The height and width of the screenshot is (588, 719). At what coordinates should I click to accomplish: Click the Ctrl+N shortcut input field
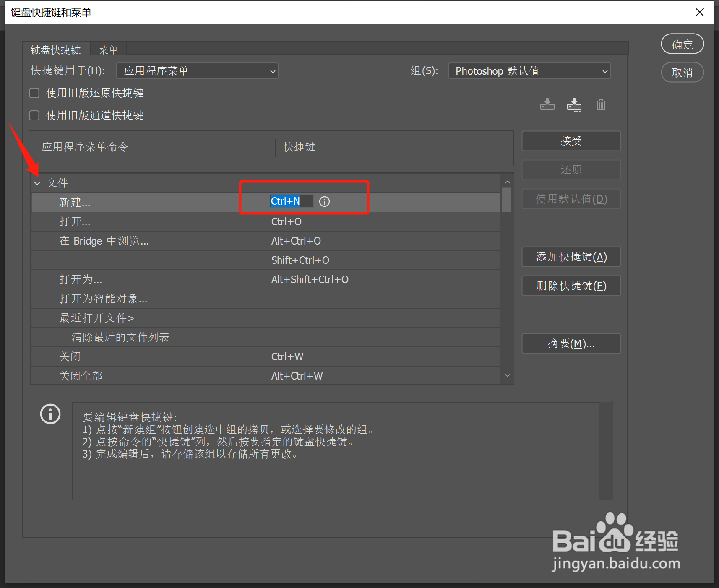point(292,201)
